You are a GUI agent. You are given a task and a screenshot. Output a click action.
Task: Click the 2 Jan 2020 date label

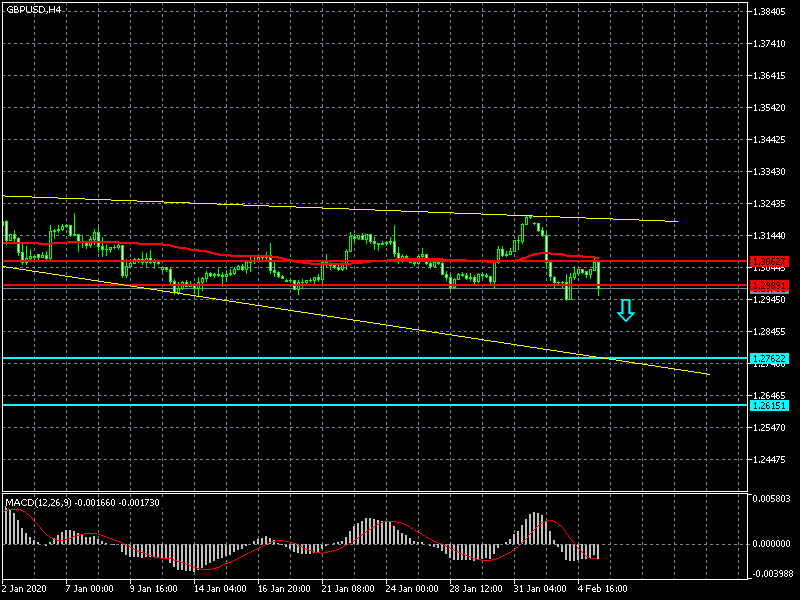click(x=25, y=589)
